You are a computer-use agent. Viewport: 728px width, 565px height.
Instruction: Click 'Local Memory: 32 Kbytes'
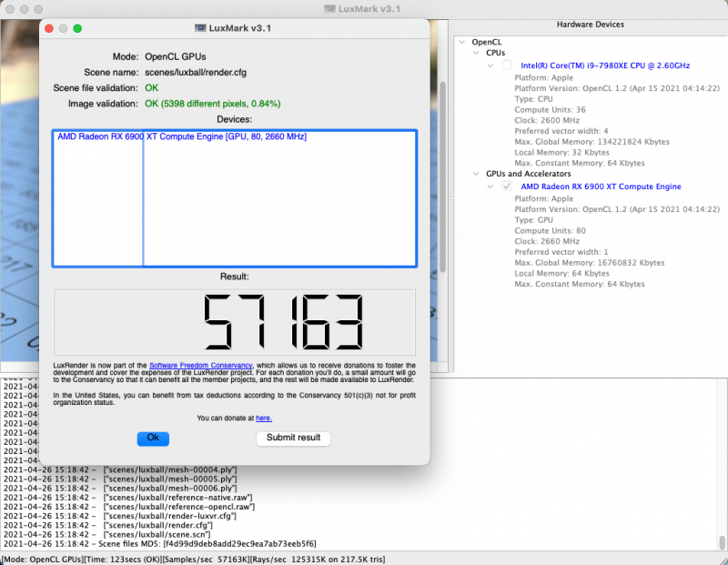tap(561, 152)
